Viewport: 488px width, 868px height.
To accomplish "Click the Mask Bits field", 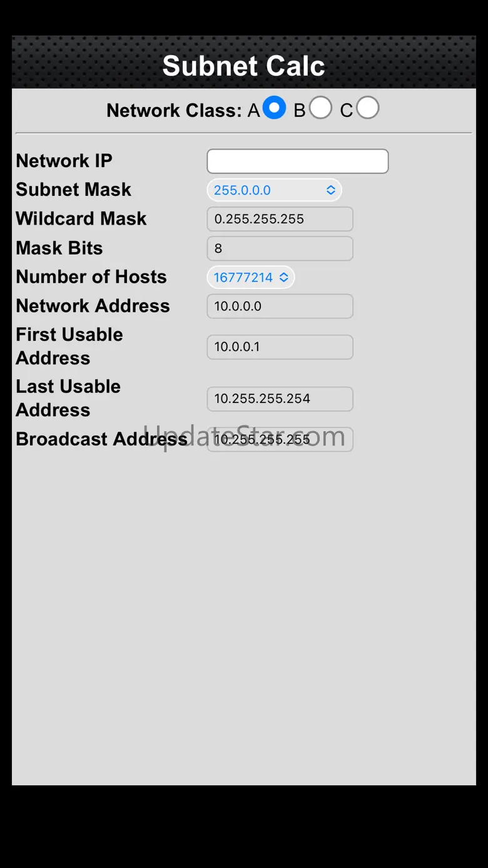I will (x=280, y=248).
